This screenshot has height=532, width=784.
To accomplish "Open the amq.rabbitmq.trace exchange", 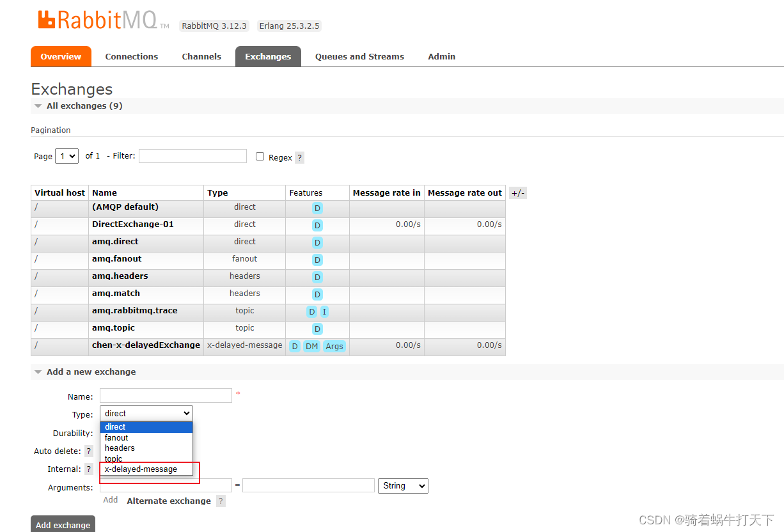I will (x=135, y=311).
